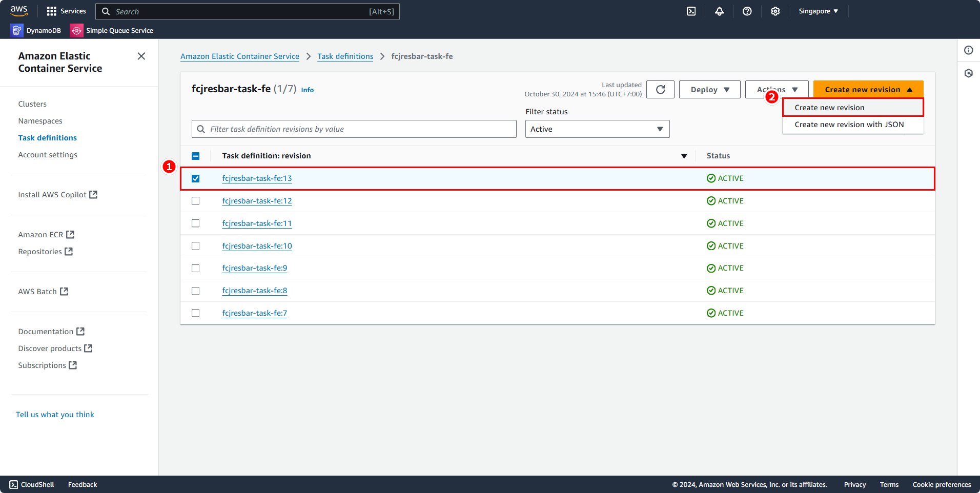Open revision fcjresbar-task-fe:11 link

[257, 223]
